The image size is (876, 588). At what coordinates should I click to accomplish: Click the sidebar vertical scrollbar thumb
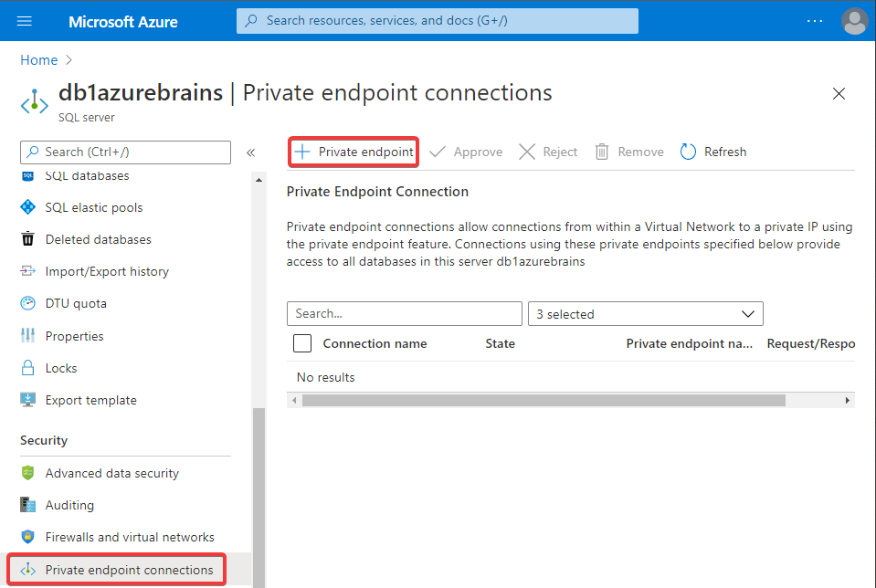(259, 498)
